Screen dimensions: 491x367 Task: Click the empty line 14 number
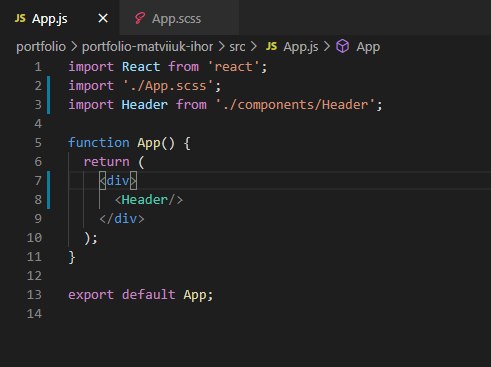pos(34,314)
